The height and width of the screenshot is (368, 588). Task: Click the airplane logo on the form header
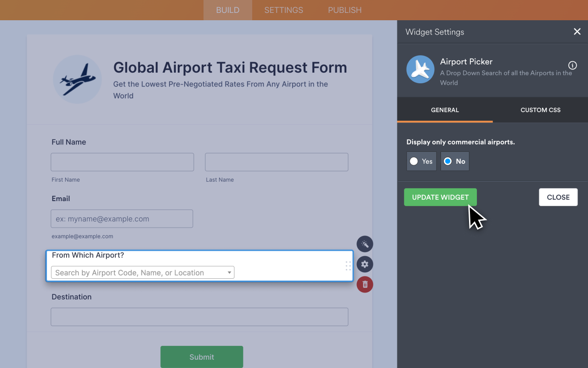click(77, 79)
